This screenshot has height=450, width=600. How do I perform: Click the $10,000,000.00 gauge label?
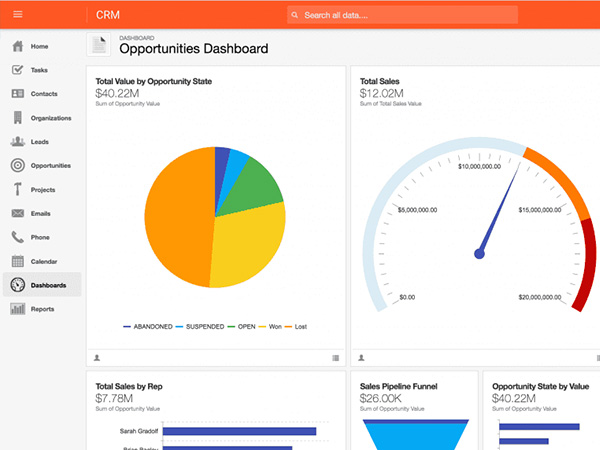pyautogui.click(x=479, y=166)
